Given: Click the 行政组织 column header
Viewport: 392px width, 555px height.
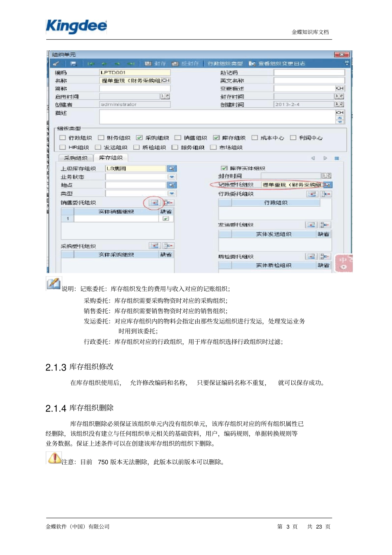Looking at the screenshot, I should tap(276, 203).
